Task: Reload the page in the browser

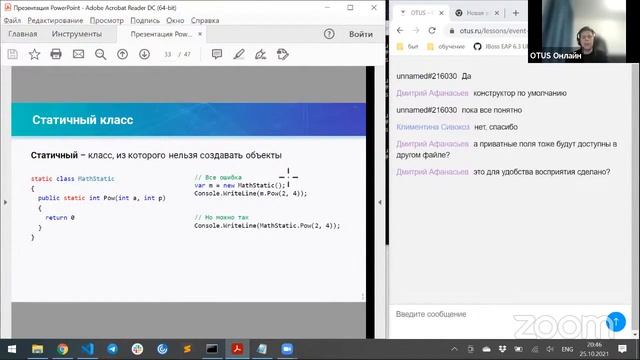Action: (x=432, y=31)
